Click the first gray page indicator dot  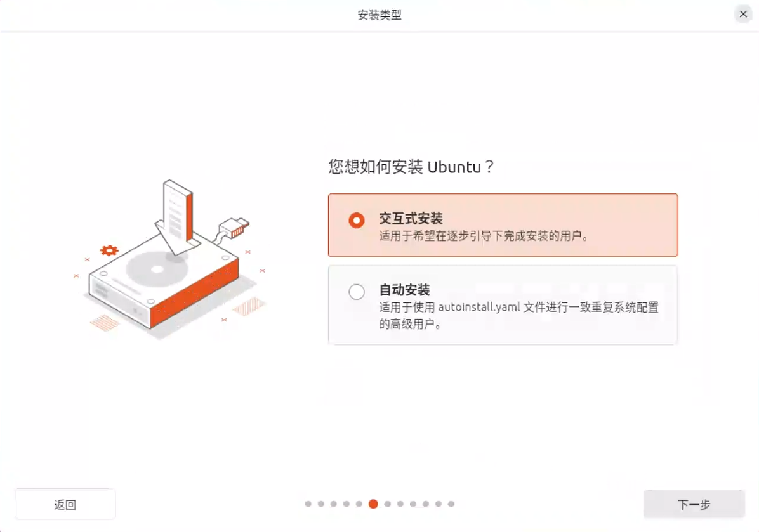(308, 504)
